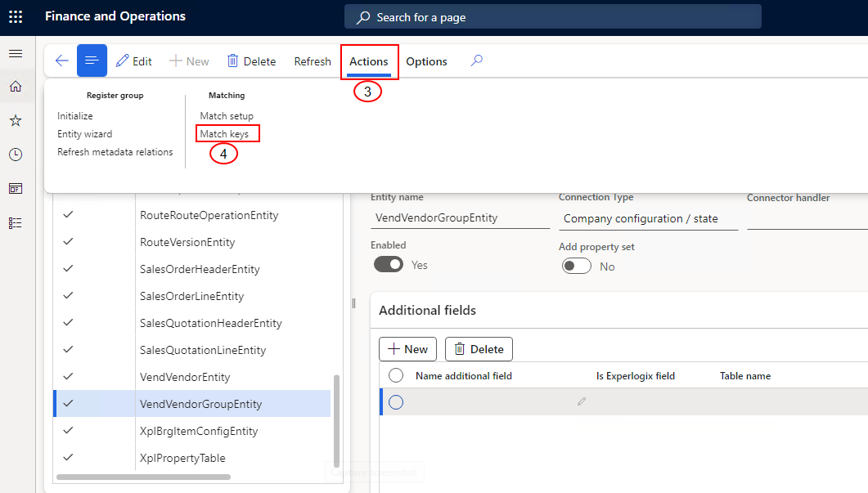Open Recent clock icon in sidebar

pyautogui.click(x=16, y=155)
